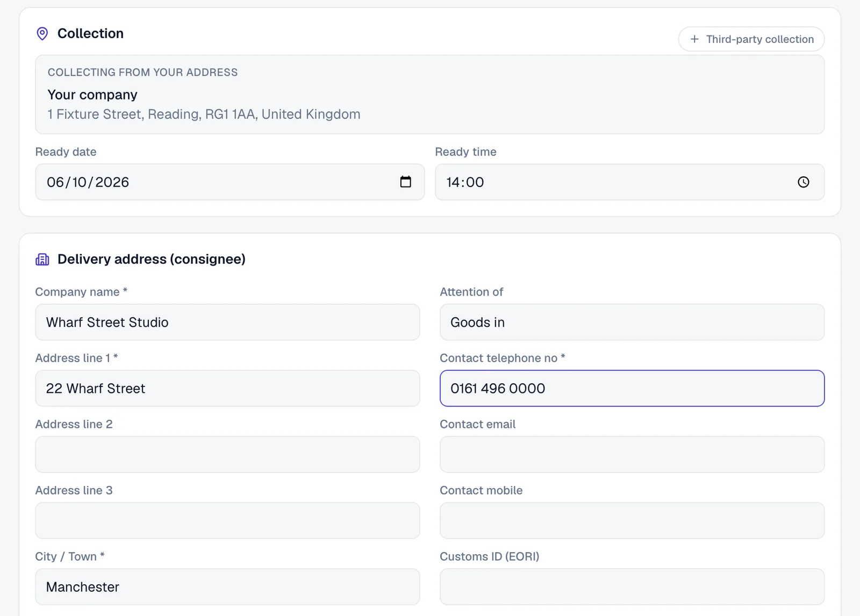Edit the Ready date field
The width and height of the screenshot is (860, 616).
230,182
